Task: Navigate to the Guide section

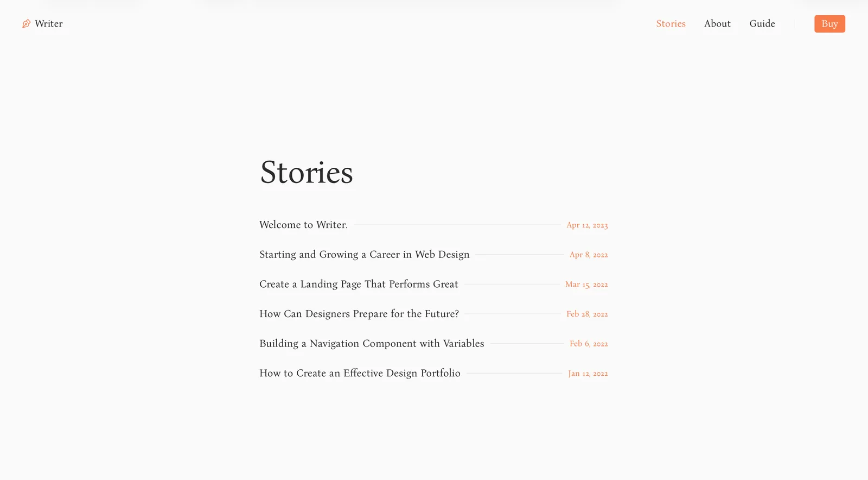Action: point(762,23)
